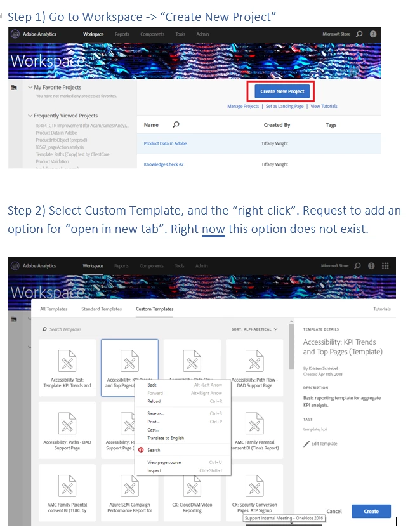Open the Knowledge Check #2 project link
The width and height of the screenshot is (415, 532).
coord(164,164)
